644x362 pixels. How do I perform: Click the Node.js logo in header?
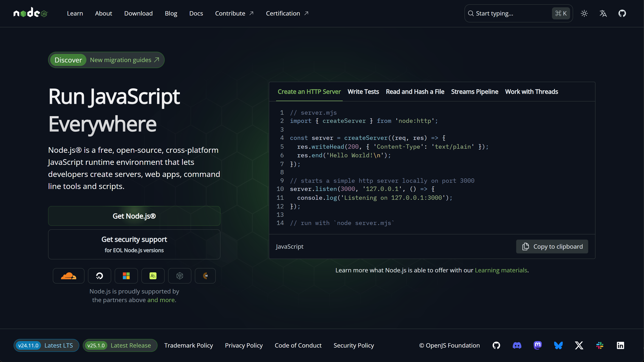pyautogui.click(x=31, y=12)
